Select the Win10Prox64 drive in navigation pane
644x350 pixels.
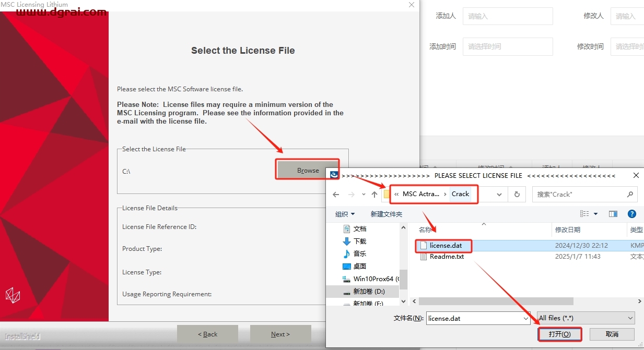pos(371,279)
